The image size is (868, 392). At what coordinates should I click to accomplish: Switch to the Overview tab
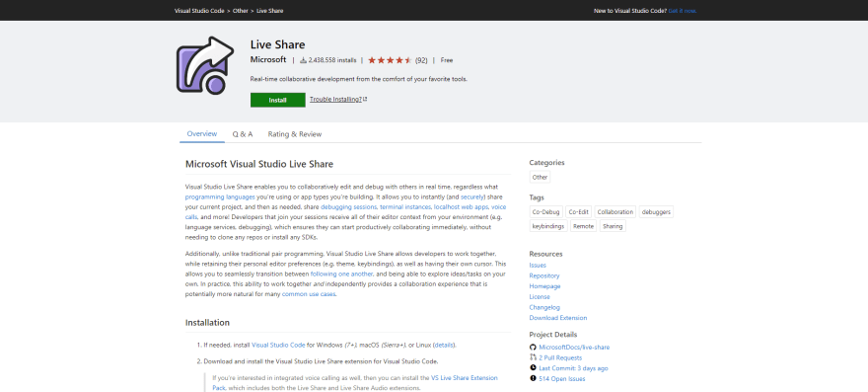click(202, 134)
